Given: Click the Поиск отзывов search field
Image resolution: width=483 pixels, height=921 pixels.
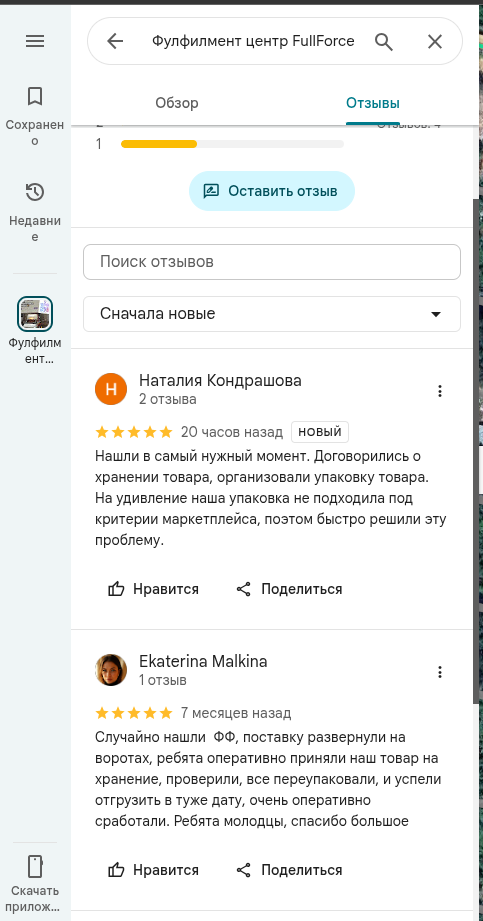Looking at the screenshot, I should click(271, 262).
